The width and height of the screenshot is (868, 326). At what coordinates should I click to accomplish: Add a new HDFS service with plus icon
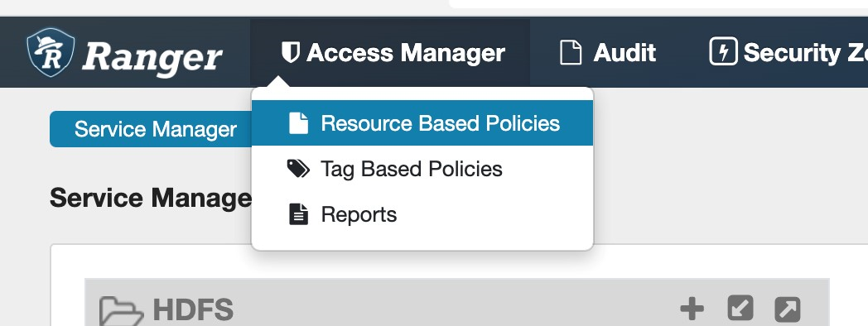click(692, 309)
